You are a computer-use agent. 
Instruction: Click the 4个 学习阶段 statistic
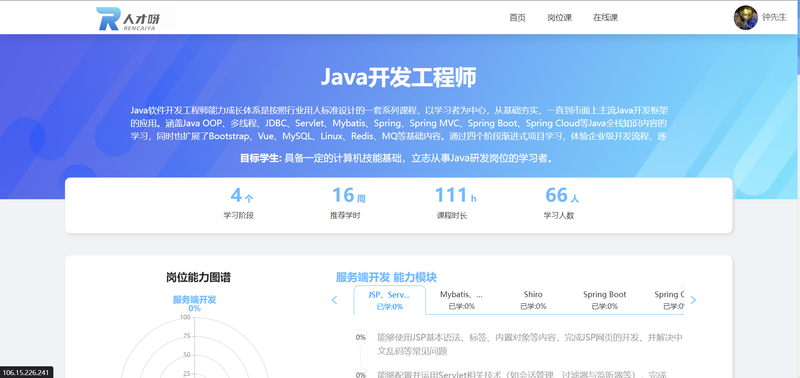point(239,203)
